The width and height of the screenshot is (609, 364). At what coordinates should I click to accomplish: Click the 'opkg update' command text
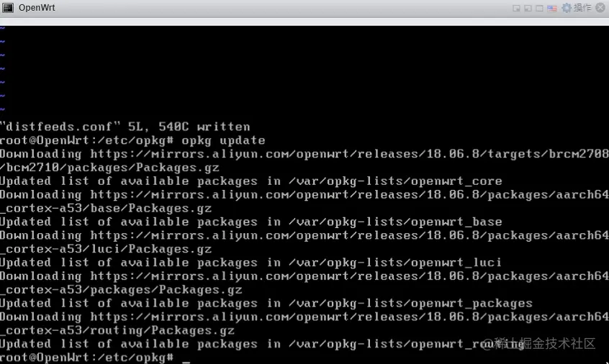[x=223, y=140]
